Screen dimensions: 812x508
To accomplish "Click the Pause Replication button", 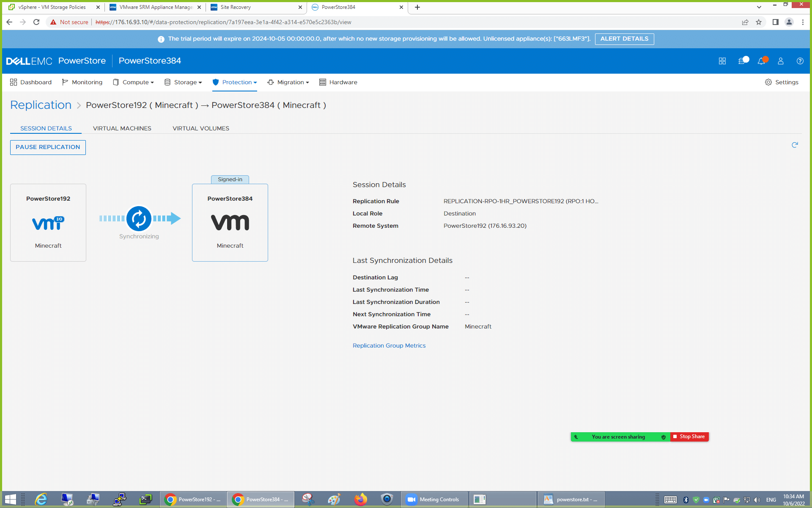I will [x=48, y=147].
